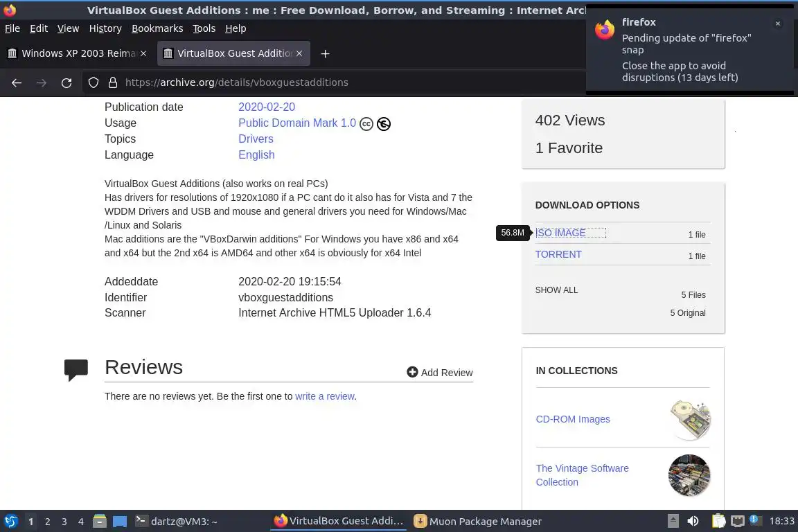Click the '1 Favorite' statistic
The width and height of the screenshot is (798, 532).
[569, 148]
